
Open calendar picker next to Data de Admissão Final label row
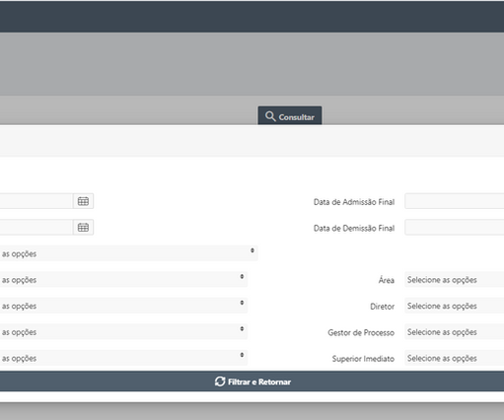coord(83,201)
